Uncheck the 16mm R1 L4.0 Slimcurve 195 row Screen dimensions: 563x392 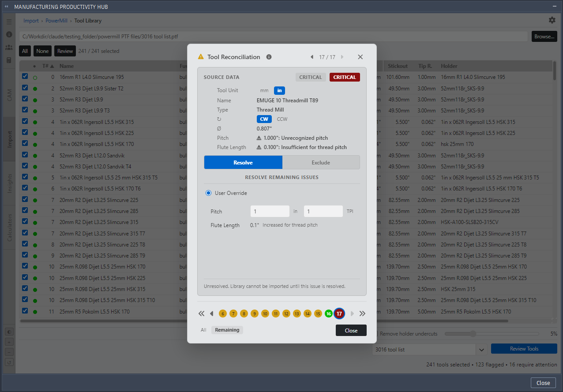25,76
